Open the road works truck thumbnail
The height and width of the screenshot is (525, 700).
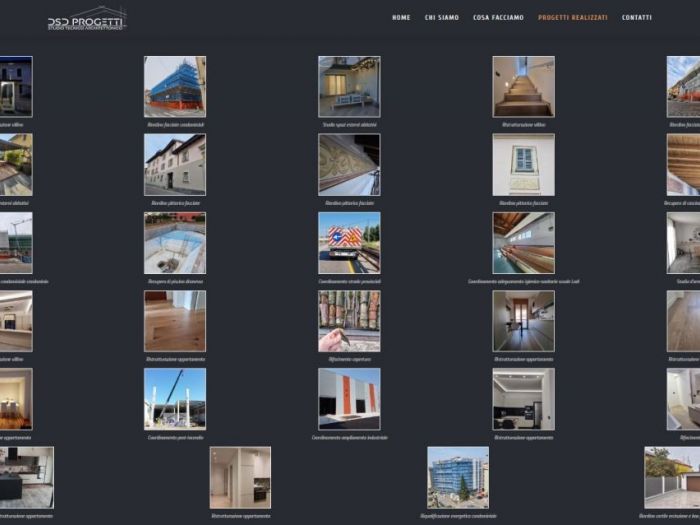pos(349,243)
